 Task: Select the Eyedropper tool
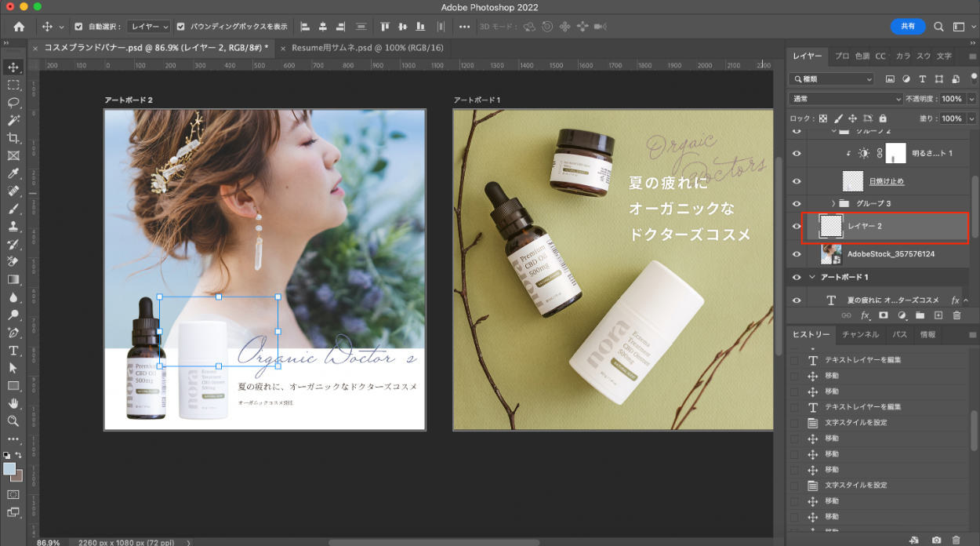[x=13, y=173]
